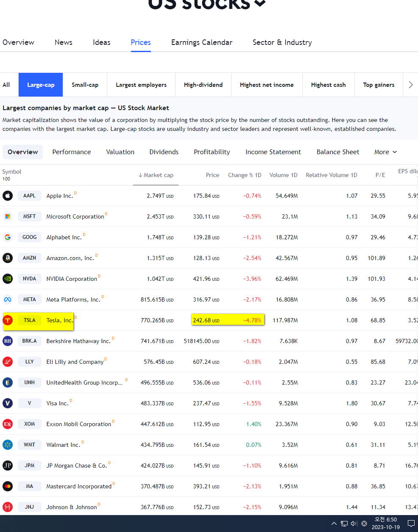Screen dimensions: 418x532
Task: Open the Windows notification center icon
Action: 411,524
